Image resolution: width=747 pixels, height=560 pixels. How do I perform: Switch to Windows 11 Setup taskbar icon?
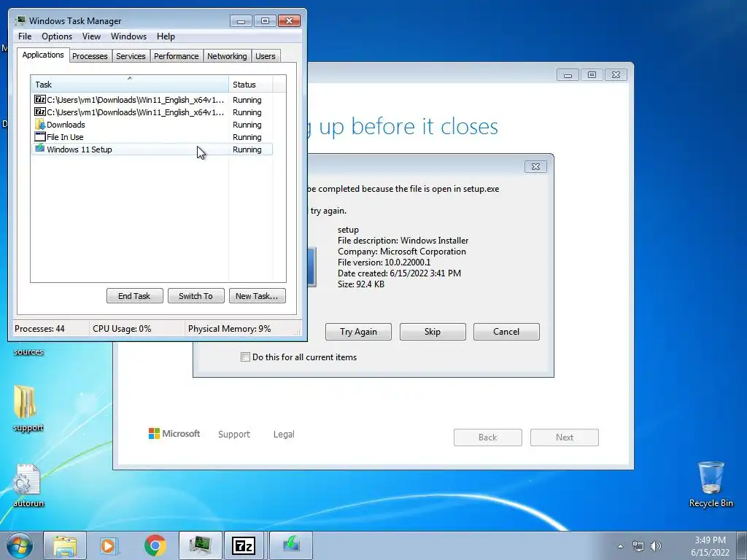click(291, 545)
